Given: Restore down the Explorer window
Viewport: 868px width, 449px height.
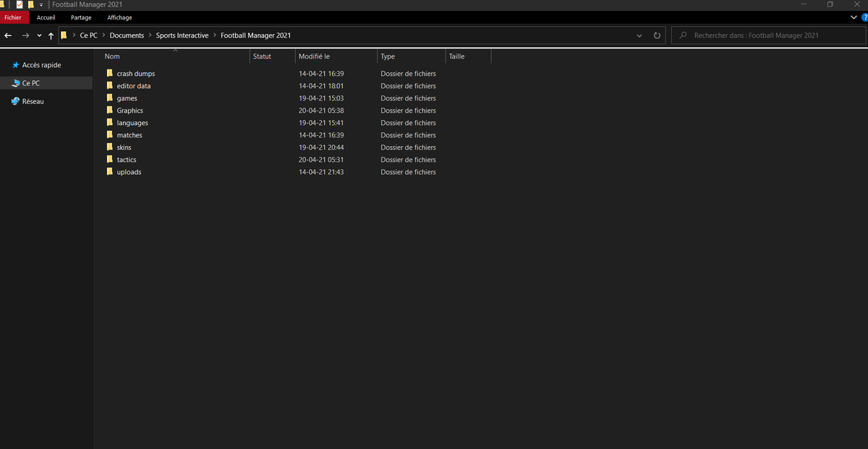Looking at the screenshot, I should click(x=830, y=4).
